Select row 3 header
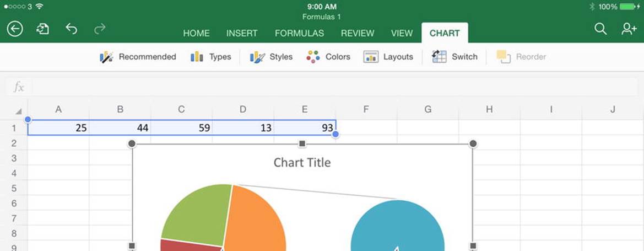 click(x=14, y=158)
